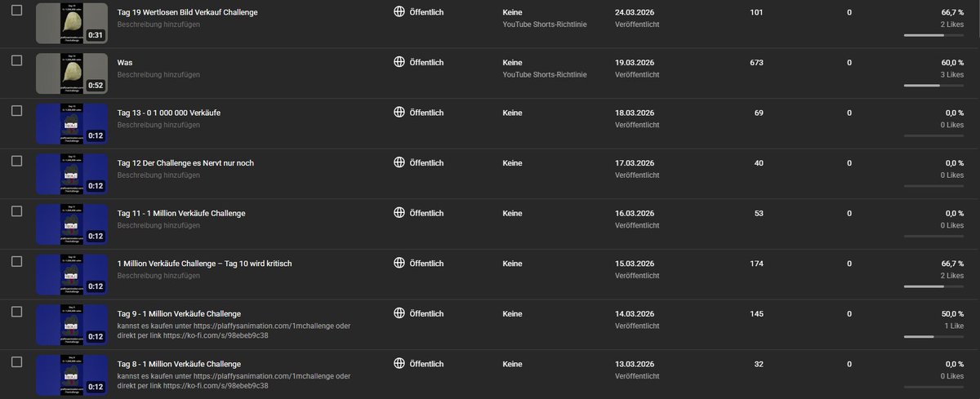Click 'YouTube Shorts-Richtlinie' restriction in Tag 19 row

pos(545,24)
